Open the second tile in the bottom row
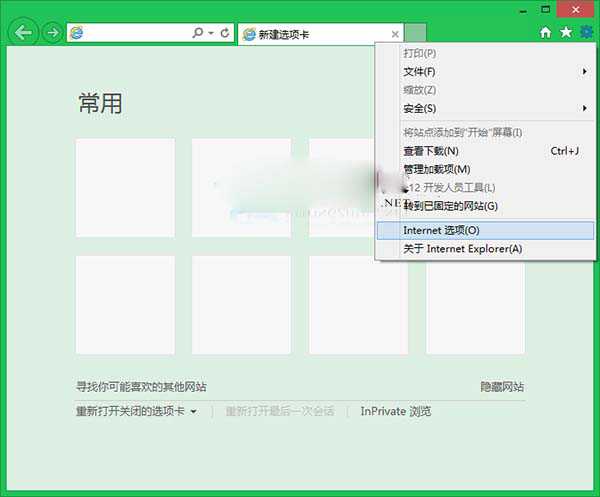This screenshot has height=497, width=600. tap(241, 305)
